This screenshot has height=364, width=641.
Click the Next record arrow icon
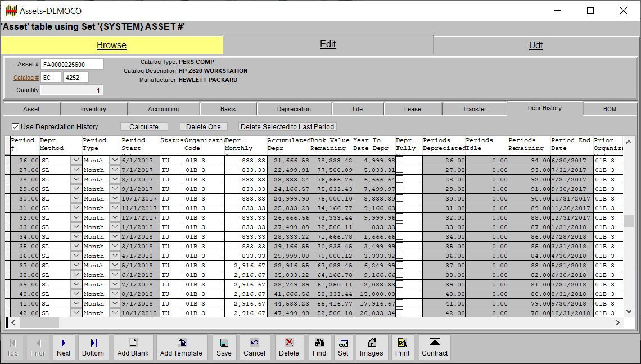64,343
